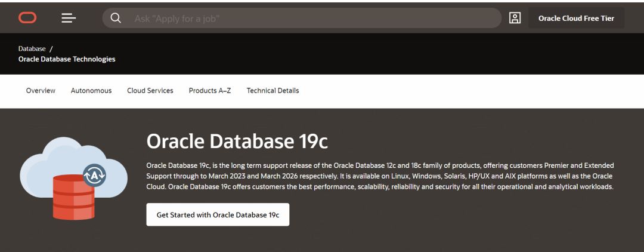Click the Oracle Database 19c heading
Image resolution: width=644 pixels, height=252 pixels.
coord(237,142)
